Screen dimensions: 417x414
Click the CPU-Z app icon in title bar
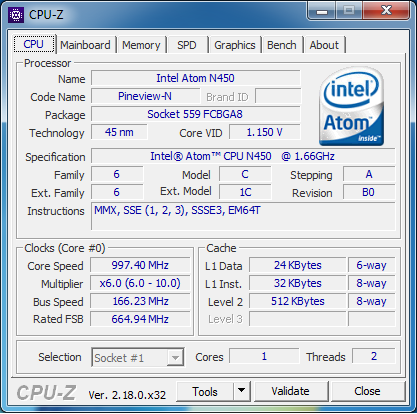(x=16, y=15)
